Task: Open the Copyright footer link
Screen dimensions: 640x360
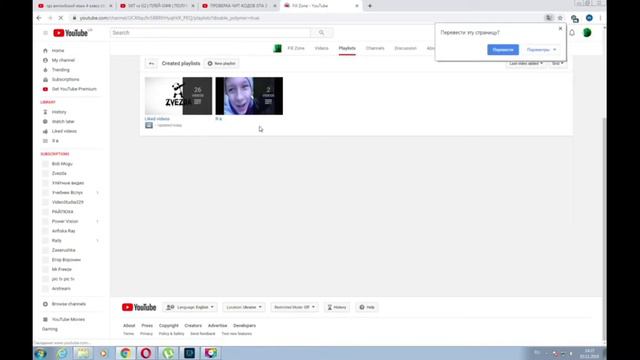Action: (169, 326)
